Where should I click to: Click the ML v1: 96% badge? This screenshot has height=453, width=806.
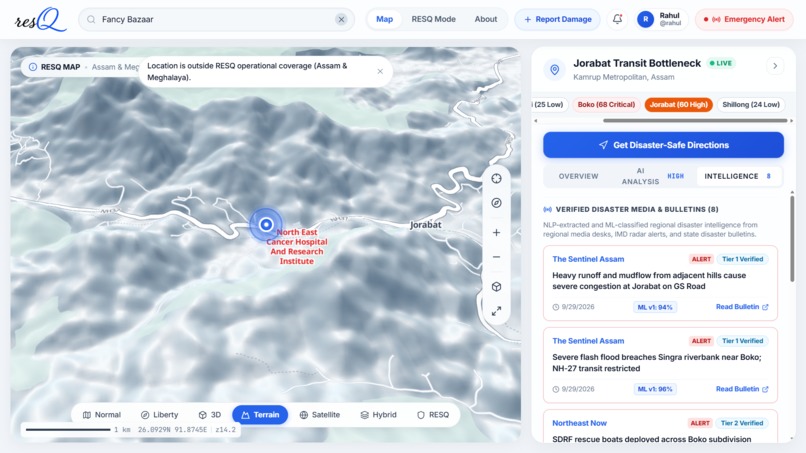click(655, 389)
